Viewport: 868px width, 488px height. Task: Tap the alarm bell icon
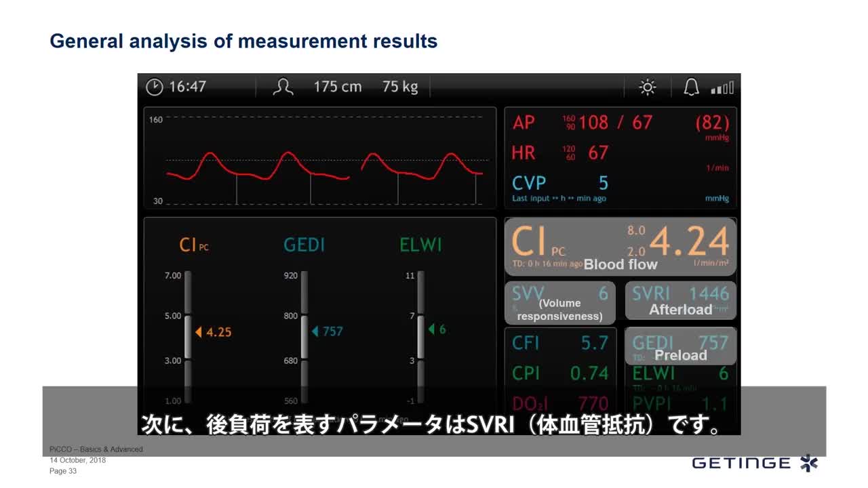pos(691,87)
